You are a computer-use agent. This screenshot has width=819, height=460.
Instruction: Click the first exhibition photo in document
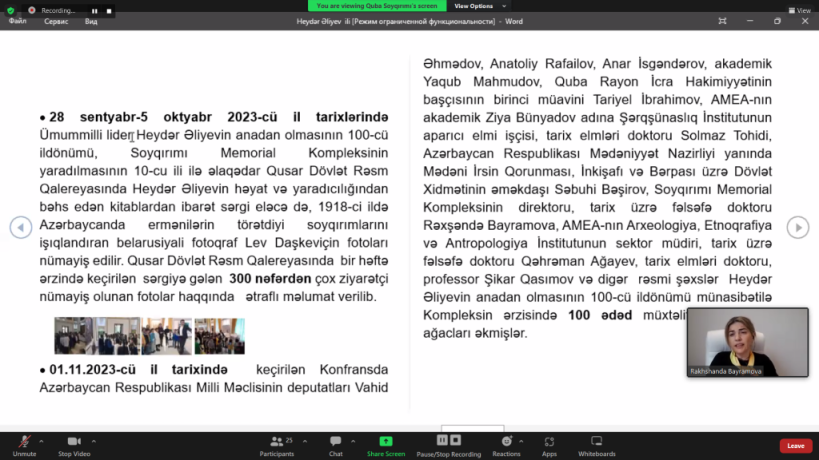(x=74, y=336)
